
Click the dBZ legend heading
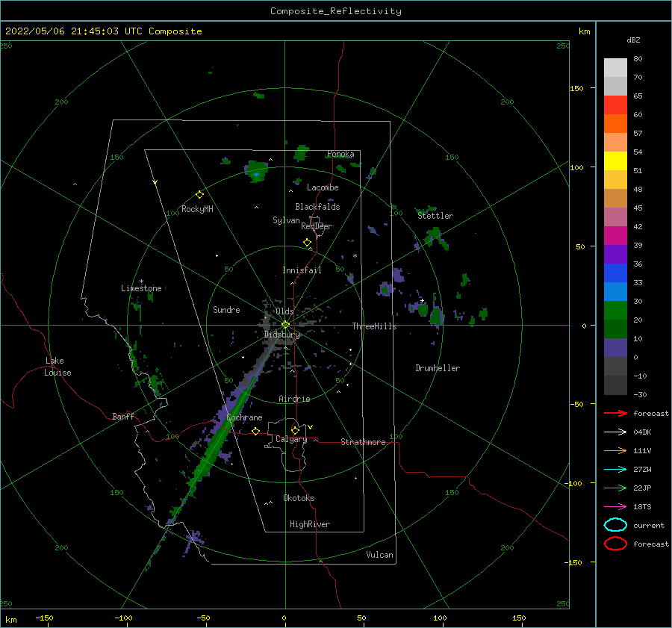[x=633, y=40]
